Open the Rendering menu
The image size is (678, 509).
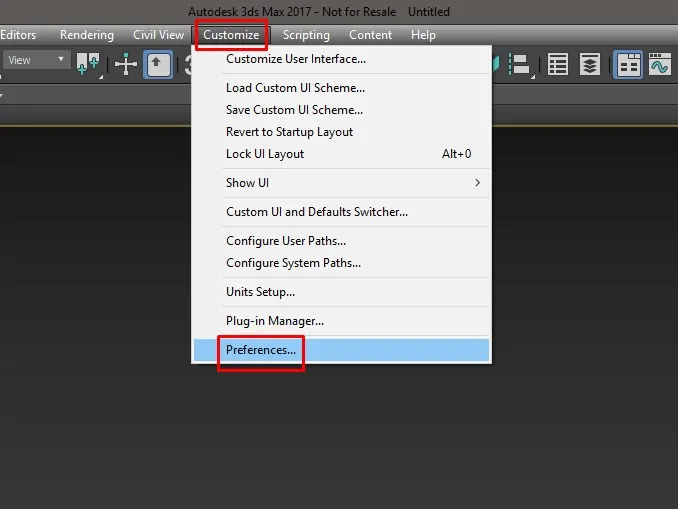87,35
